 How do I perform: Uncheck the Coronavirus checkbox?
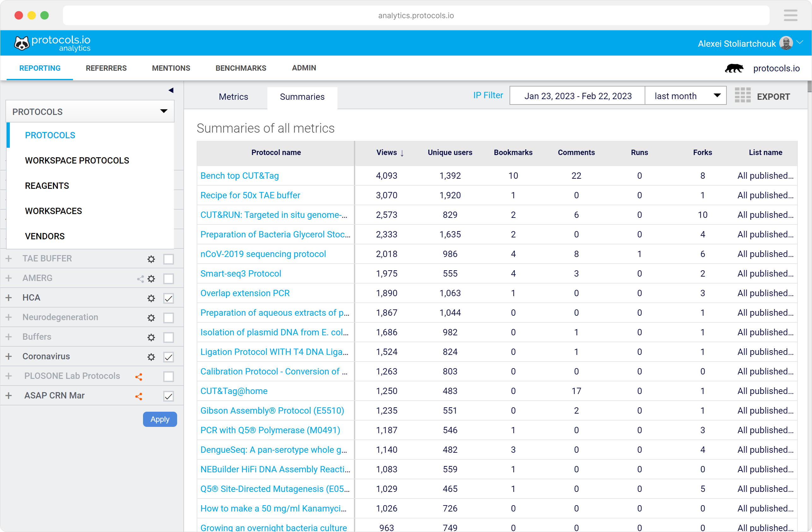click(x=168, y=357)
